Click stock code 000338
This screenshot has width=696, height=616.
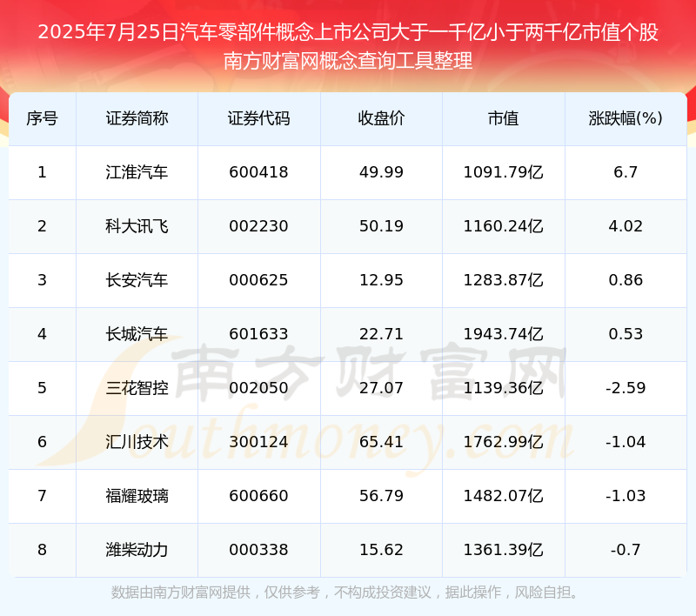258,550
